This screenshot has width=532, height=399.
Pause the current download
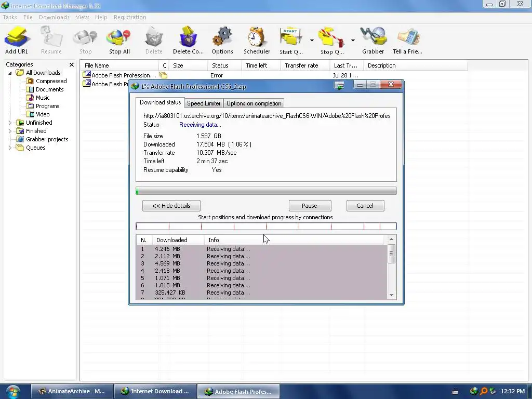click(x=310, y=206)
